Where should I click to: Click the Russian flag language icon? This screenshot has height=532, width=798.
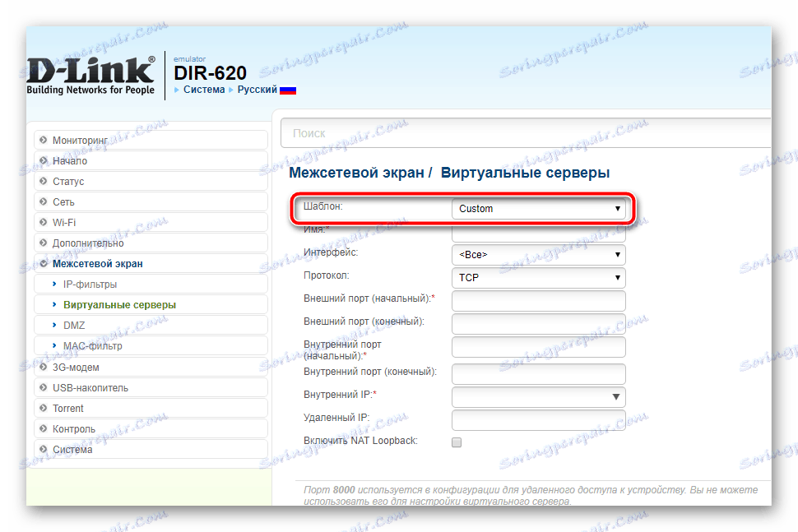[x=288, y=90]
